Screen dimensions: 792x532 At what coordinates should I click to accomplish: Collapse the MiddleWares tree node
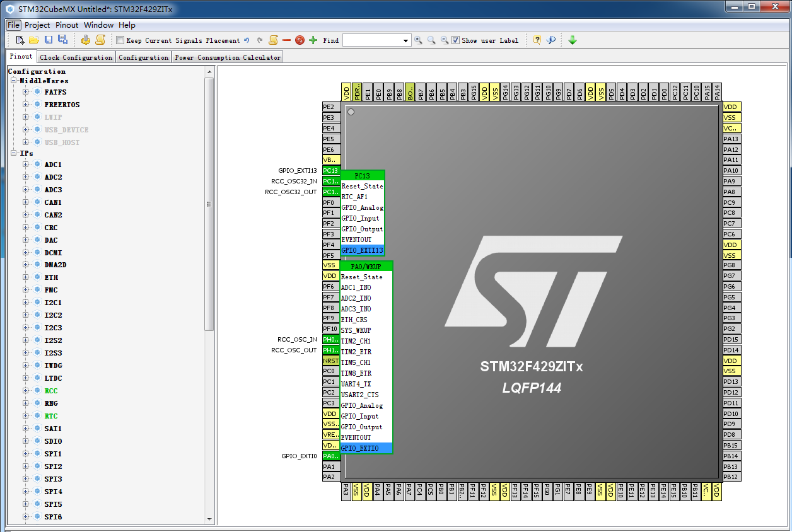(x=14, y=81)
